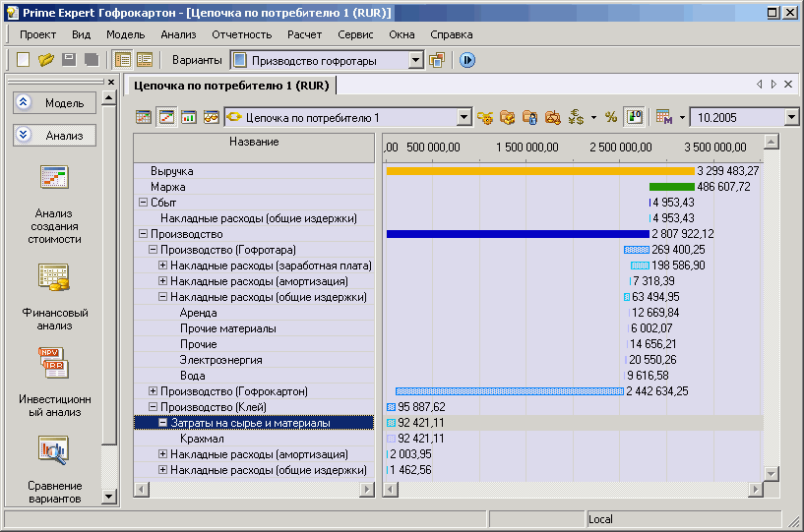Close the left sidebar panel

coord(111,82)
